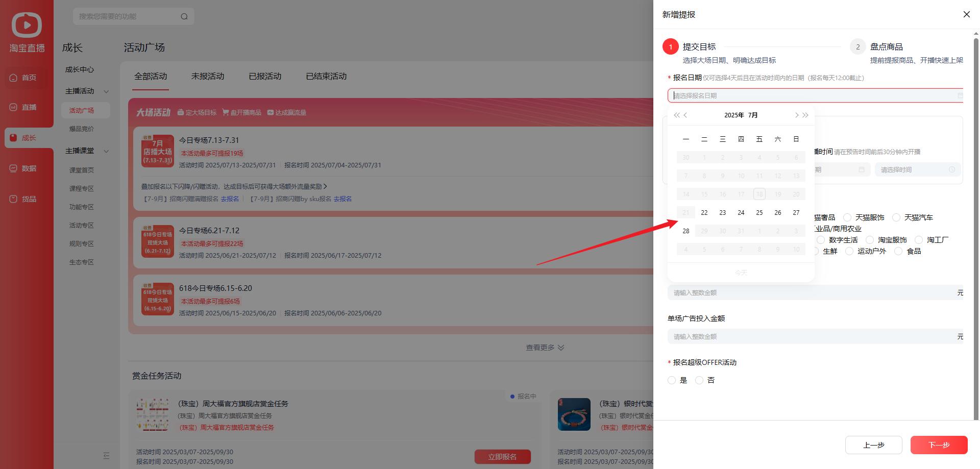Screen dimensions: 980x469
Task: Go to previous month in calendar
Action: click(x=685, y=115)
